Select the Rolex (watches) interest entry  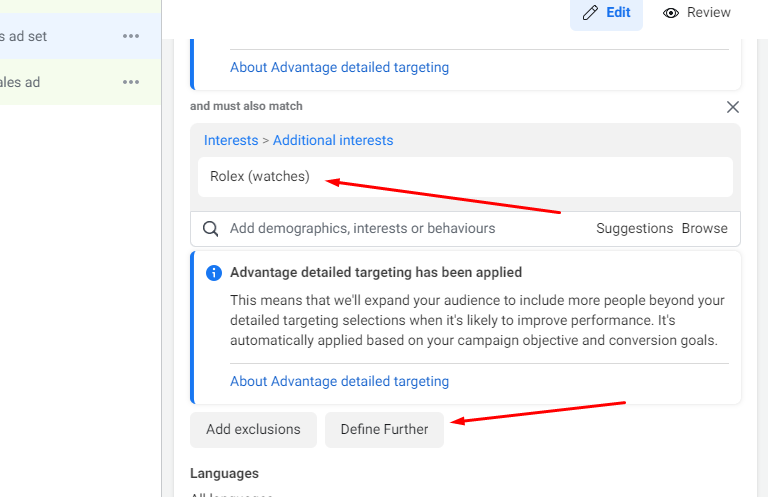[x=260, y=177]
